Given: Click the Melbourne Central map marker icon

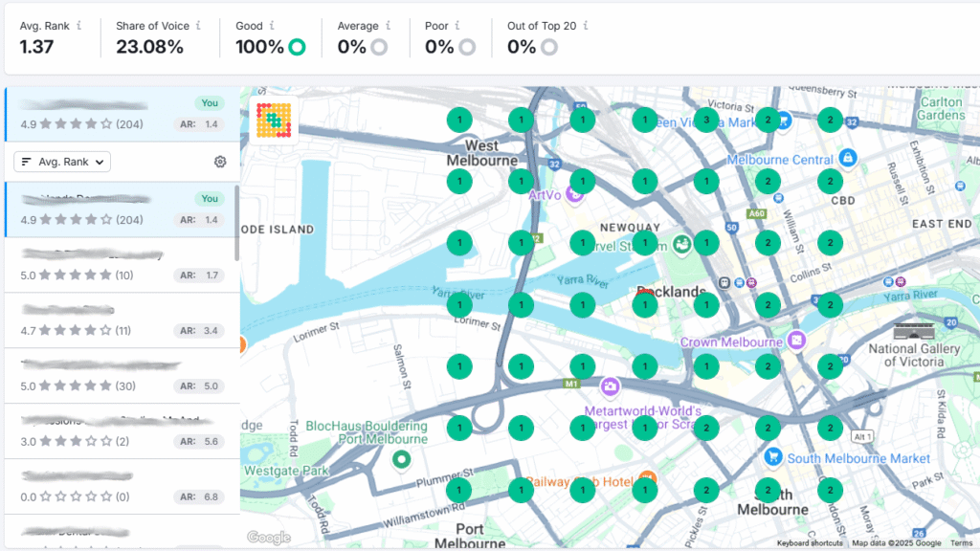Looking at the screenshot, I should coord(846,157).
